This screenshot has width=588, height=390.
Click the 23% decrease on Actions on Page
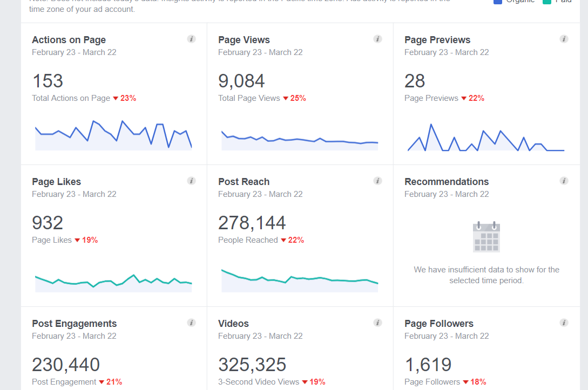tap(125, 98)
